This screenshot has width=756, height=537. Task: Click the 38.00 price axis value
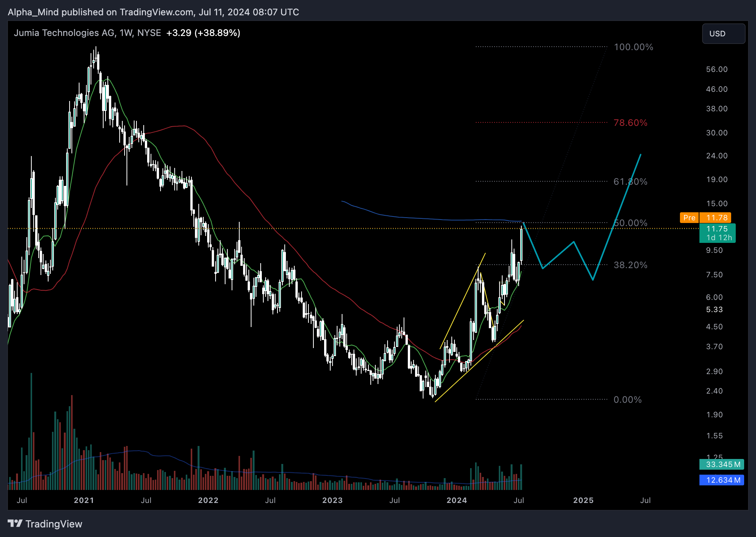[717, 109]
